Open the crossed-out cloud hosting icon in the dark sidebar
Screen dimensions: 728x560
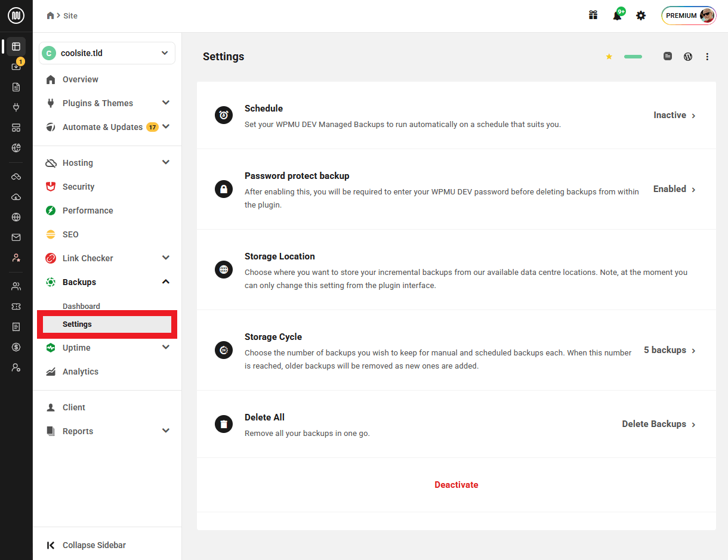[16, 177]
